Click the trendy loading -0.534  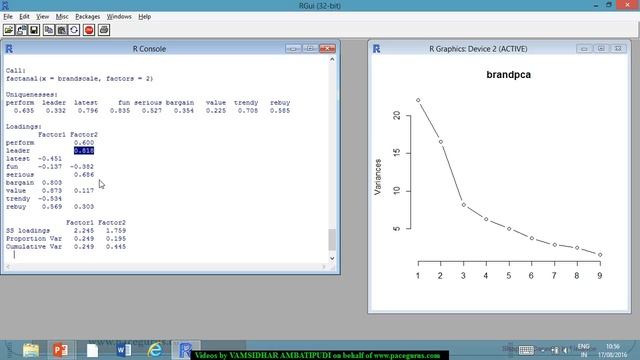[x=50, y=199]
